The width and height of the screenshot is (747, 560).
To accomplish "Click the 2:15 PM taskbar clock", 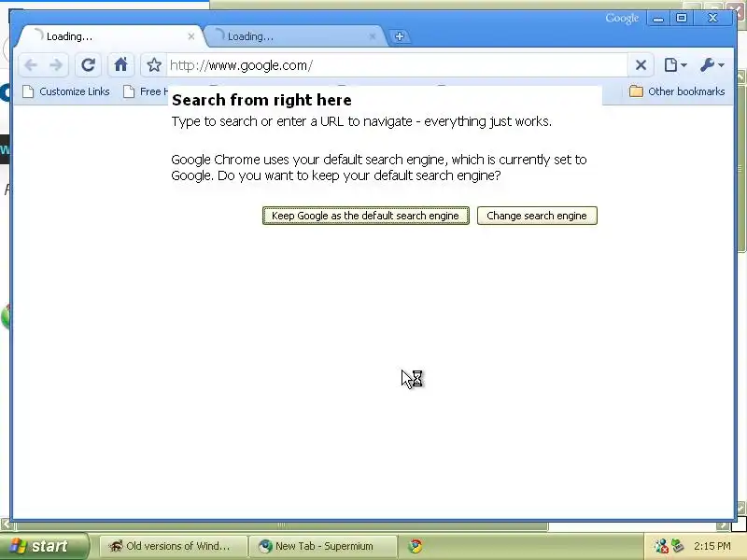I will 712,546.
